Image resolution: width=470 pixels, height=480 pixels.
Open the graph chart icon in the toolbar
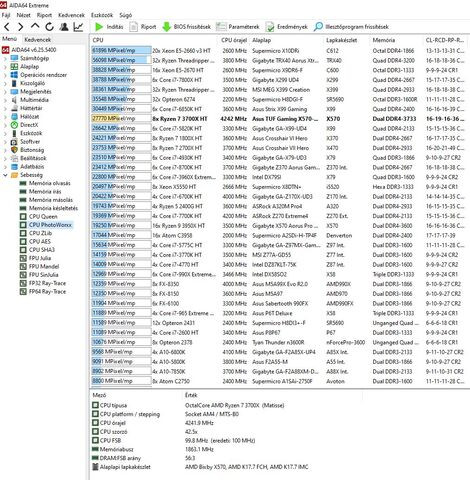pos(78,27)
